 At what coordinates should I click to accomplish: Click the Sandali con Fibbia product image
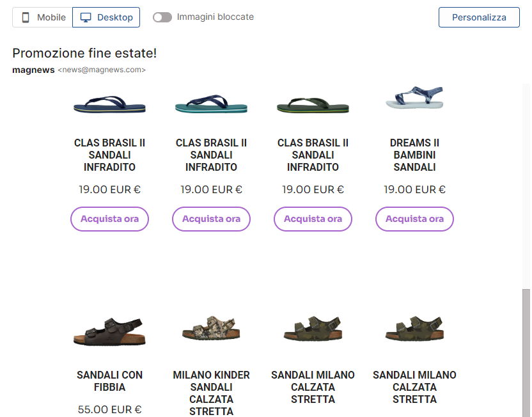pos(109,331)
